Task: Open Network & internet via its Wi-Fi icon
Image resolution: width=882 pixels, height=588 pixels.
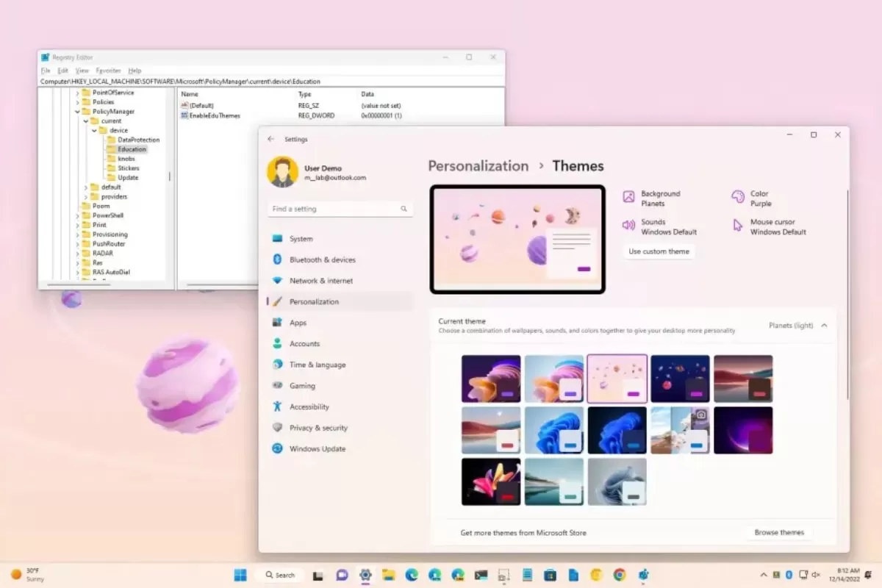Action: [277, 281]
